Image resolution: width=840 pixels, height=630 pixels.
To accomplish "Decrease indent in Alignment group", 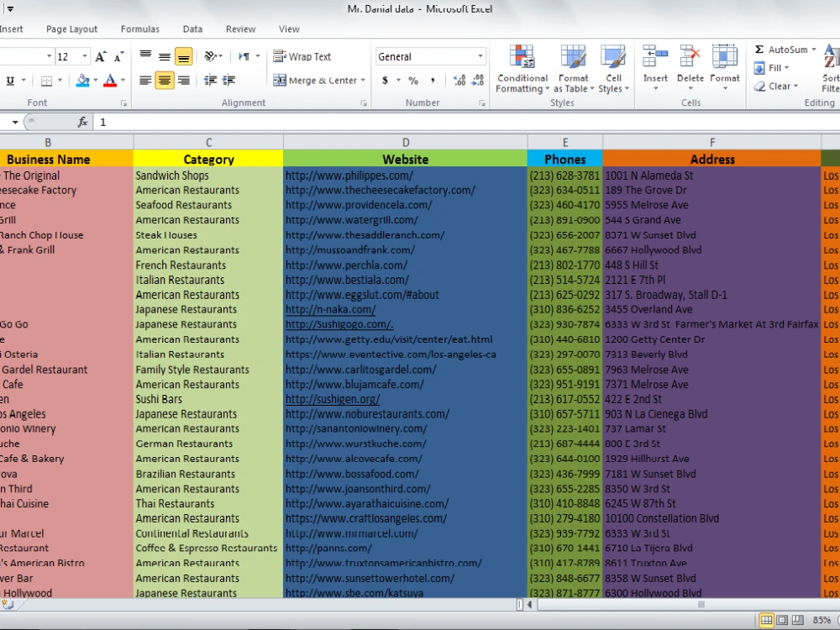I will (210, 81).
